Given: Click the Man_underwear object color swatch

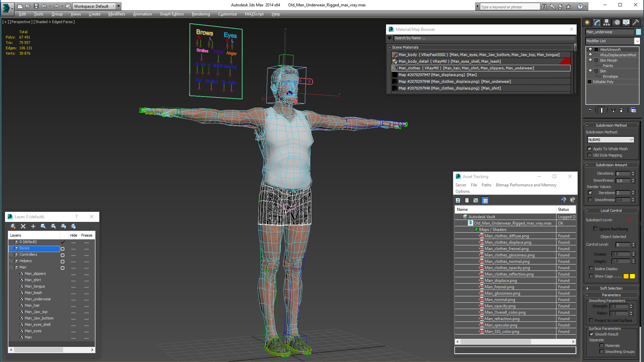Looking at the screenshot, I should [x=638, y=32].
